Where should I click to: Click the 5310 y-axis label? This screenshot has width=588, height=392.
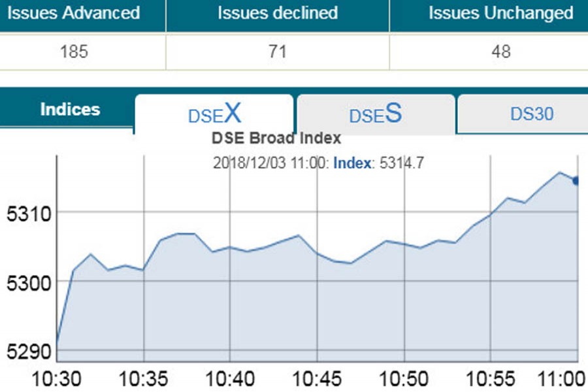pos(24,213)
